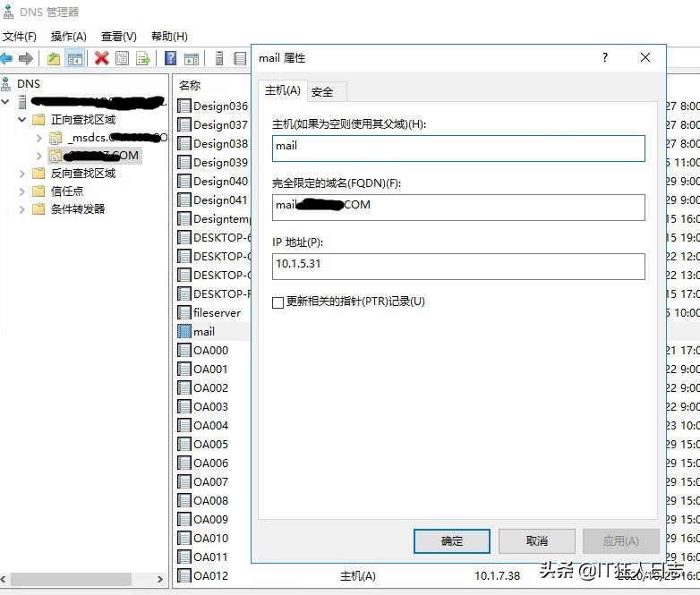Collapse the 正向查找区域 node
Viewport: 700px width, 595px height.
[x=21, y=120]
